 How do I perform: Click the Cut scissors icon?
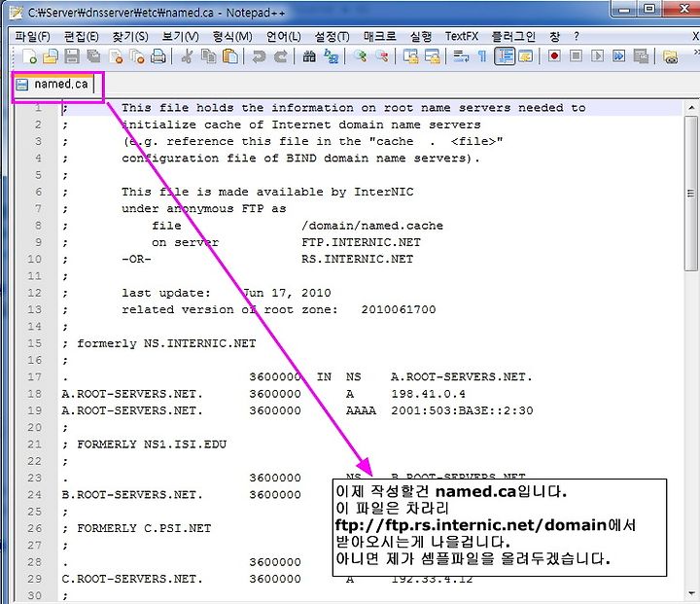[x=188, y=56]
